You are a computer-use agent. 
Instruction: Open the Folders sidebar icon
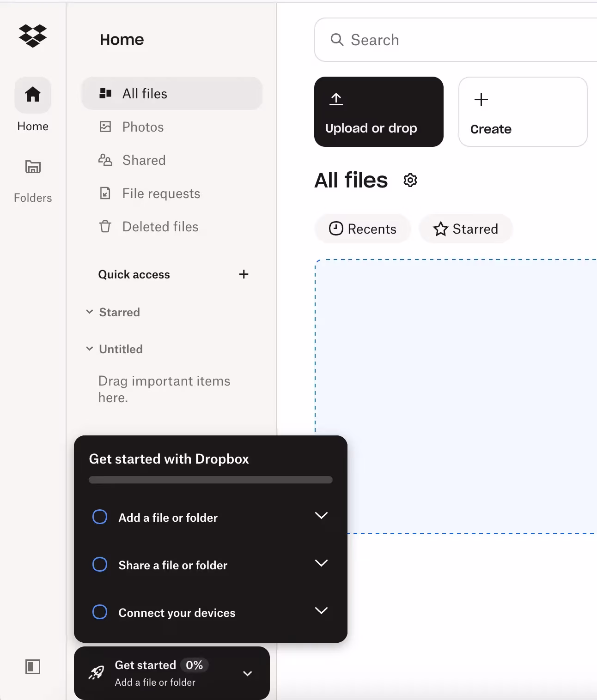32,167
